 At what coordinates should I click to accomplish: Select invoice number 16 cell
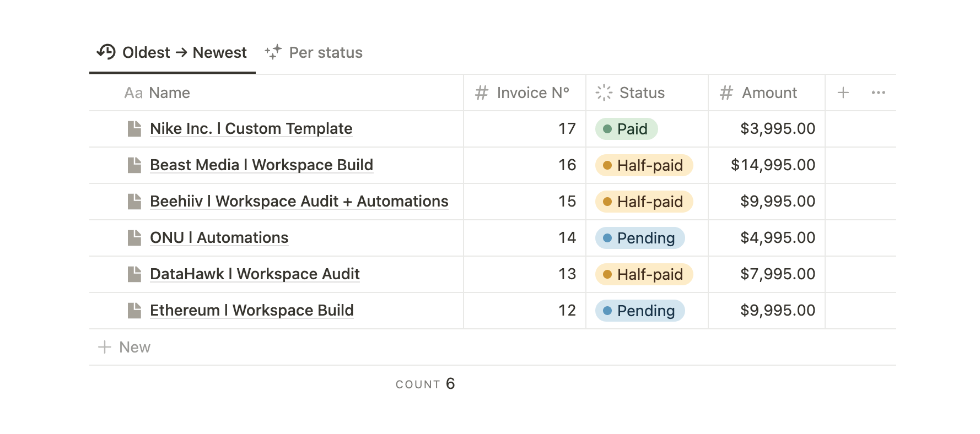[525, 165]
